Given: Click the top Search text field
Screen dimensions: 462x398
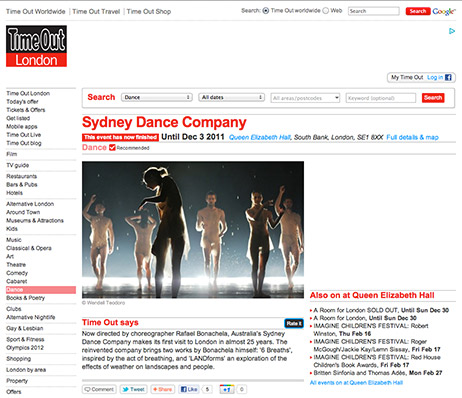Looking at the screenshot, I should (374, 11).
